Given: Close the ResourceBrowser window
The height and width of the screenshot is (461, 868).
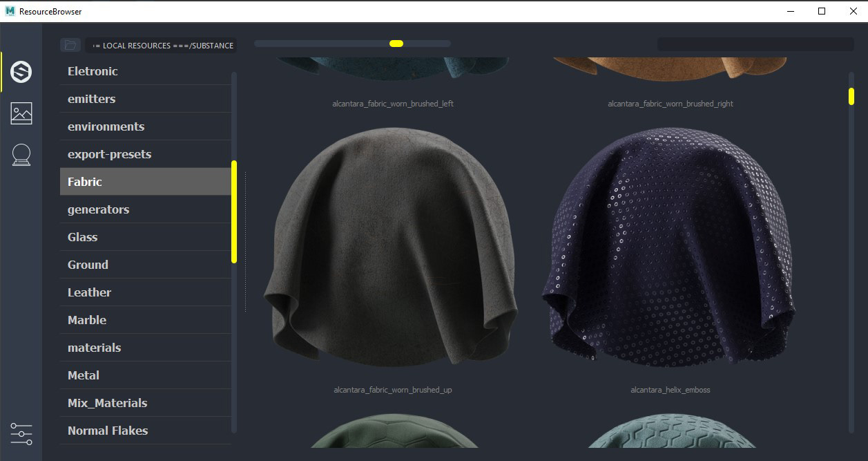Looking at the screenshot, I should click(852, 11).
